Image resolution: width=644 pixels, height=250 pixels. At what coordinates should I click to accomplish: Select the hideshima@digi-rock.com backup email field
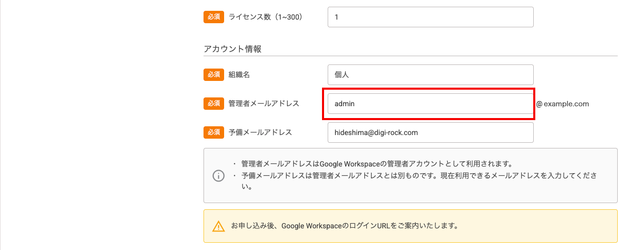(x=431, y=132)
